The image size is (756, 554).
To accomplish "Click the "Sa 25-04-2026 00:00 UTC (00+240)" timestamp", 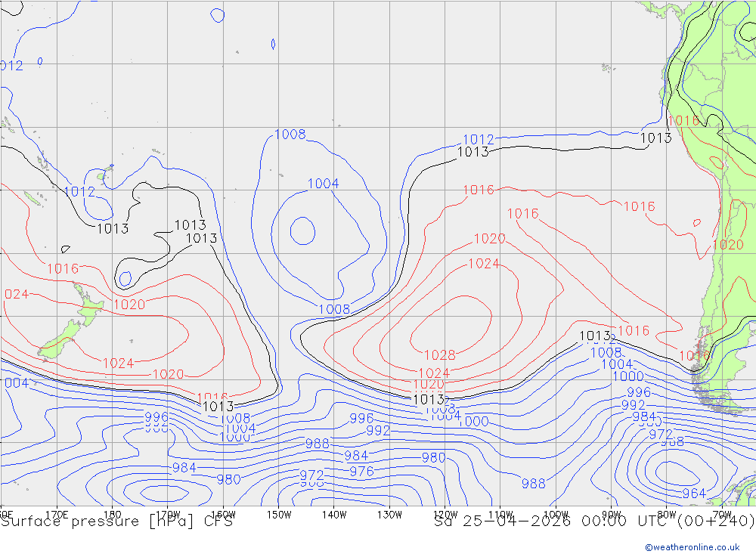I will click(x=594, y=522).
